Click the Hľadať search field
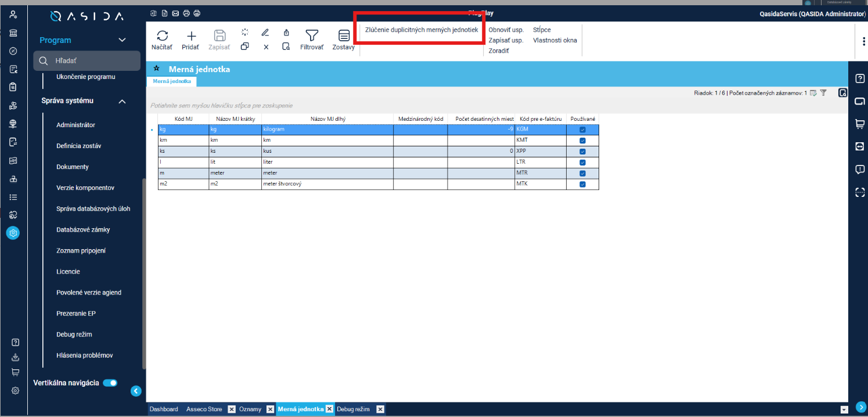The height and width of the screenshot is (417, 868). pos(87,61)
